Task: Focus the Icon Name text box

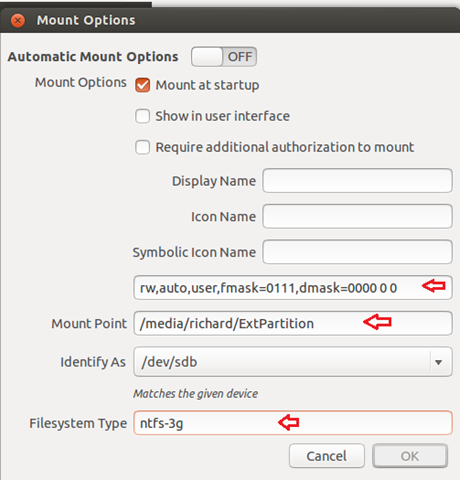Action: click(x=357, y=216)
